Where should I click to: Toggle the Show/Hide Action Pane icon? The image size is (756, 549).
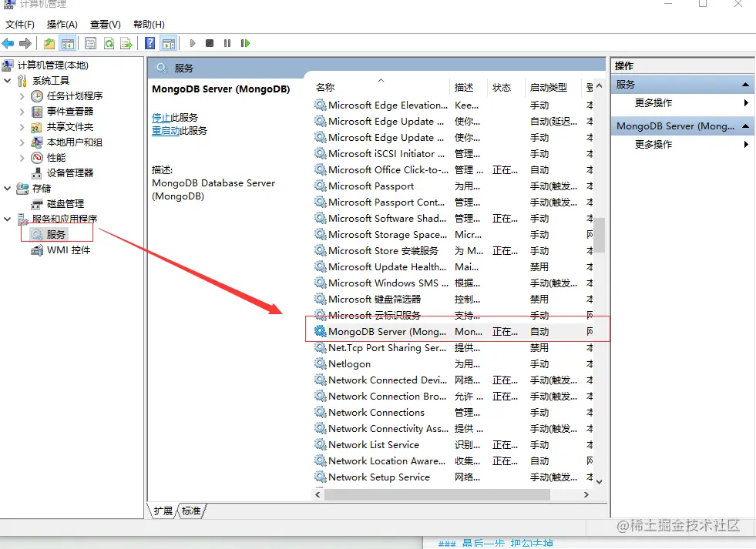point(169,43)
